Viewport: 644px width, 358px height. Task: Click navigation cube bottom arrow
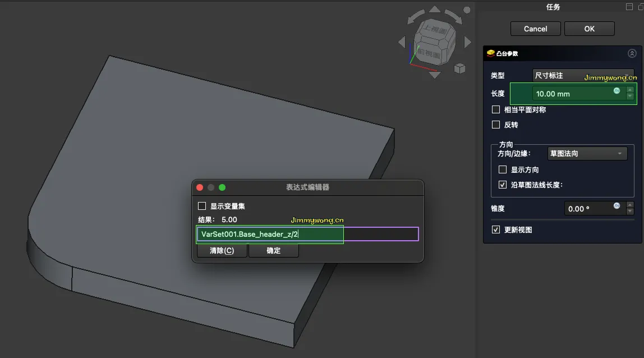coord(434,74)
